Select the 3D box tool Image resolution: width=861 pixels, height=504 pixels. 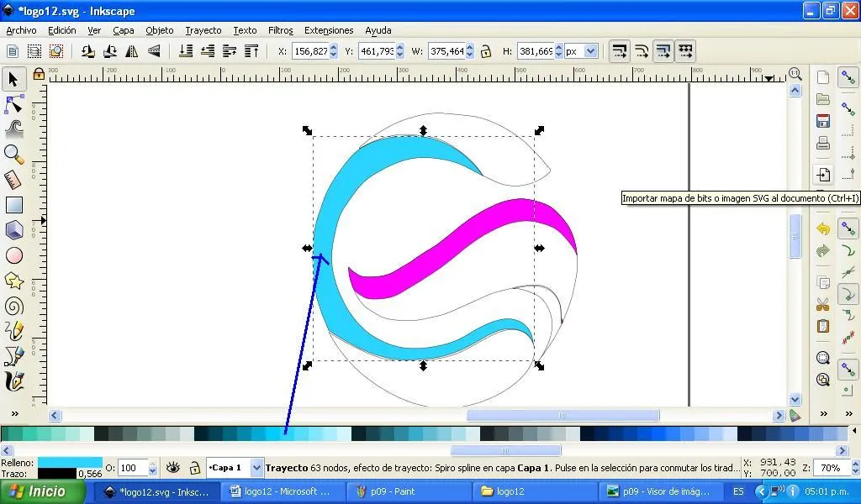[13, 230]
